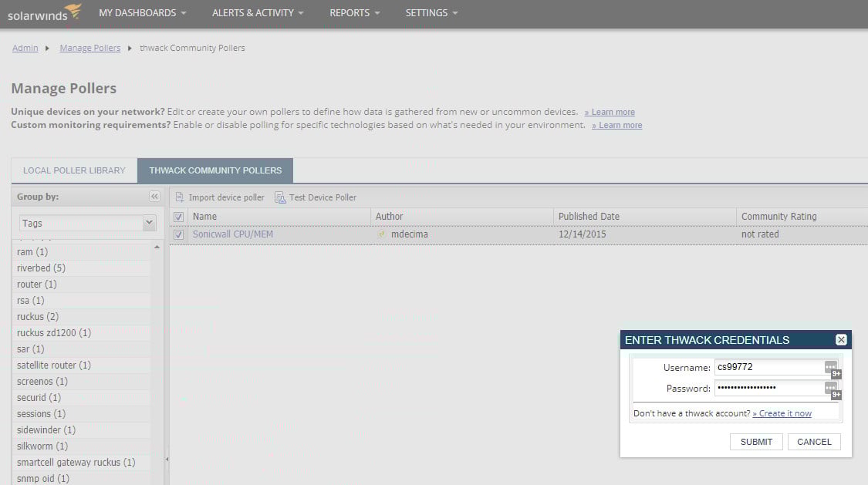The width and height of the screenshot is (868, 485).
Task: Open Learn more link for custom monitoring
Action: click(x=617, y=125)
